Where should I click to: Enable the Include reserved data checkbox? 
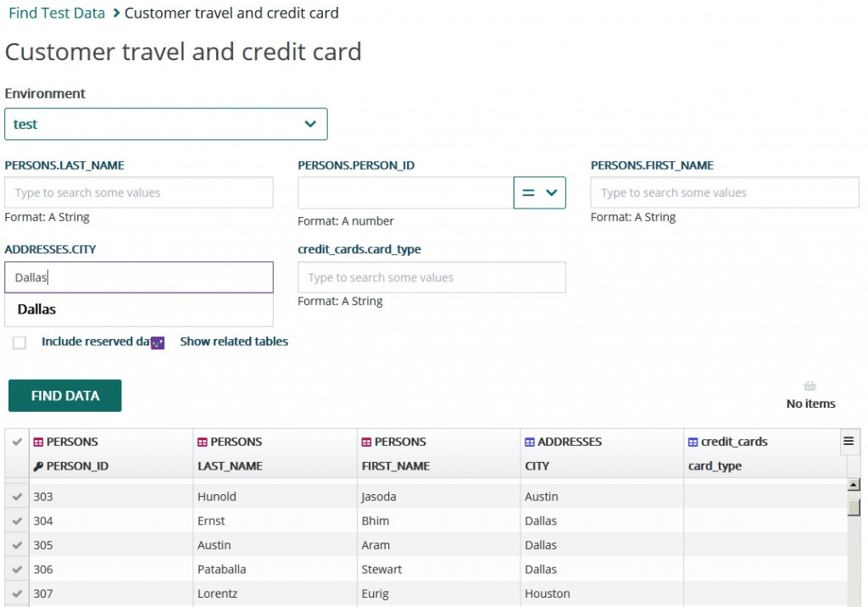(x=19, y=342)
